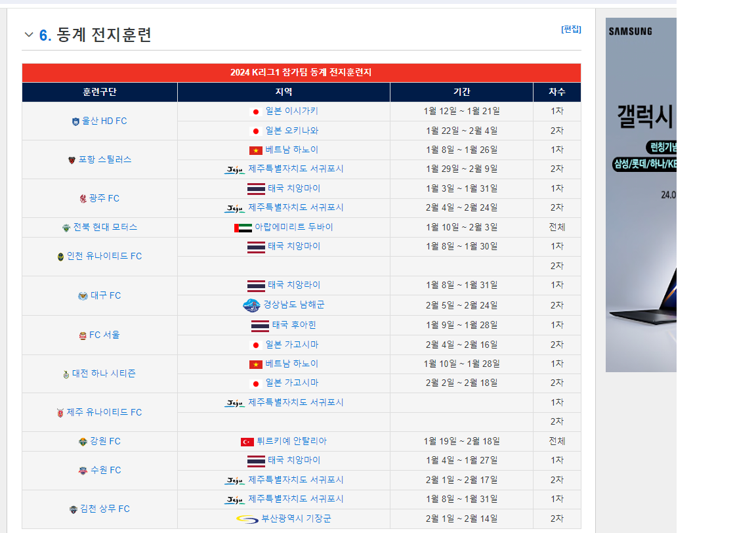Viewport: 756px width, 533px height.
Task: Click the 대전 하나 시티즌 club crest
Action: point(66,374)
